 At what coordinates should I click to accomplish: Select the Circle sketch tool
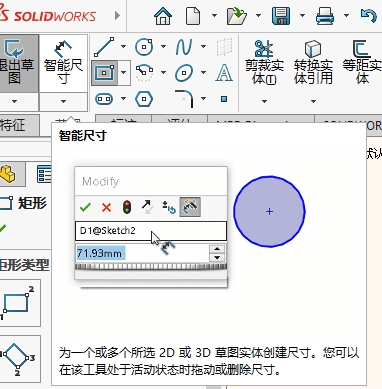[144, 47]
